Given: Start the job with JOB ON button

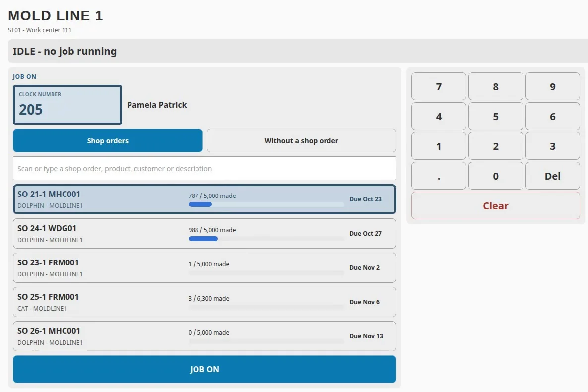Looking at the screenshot, I should click(204, 369).
